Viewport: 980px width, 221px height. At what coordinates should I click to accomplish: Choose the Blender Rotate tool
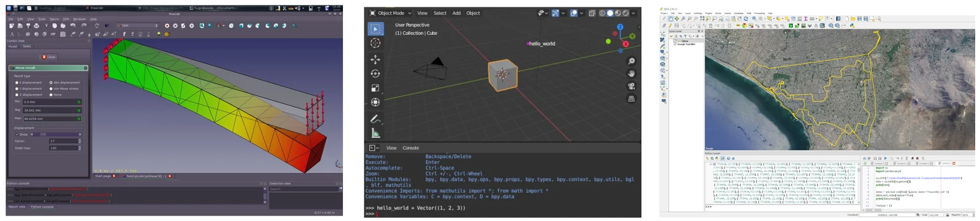(x=375, y=73)
